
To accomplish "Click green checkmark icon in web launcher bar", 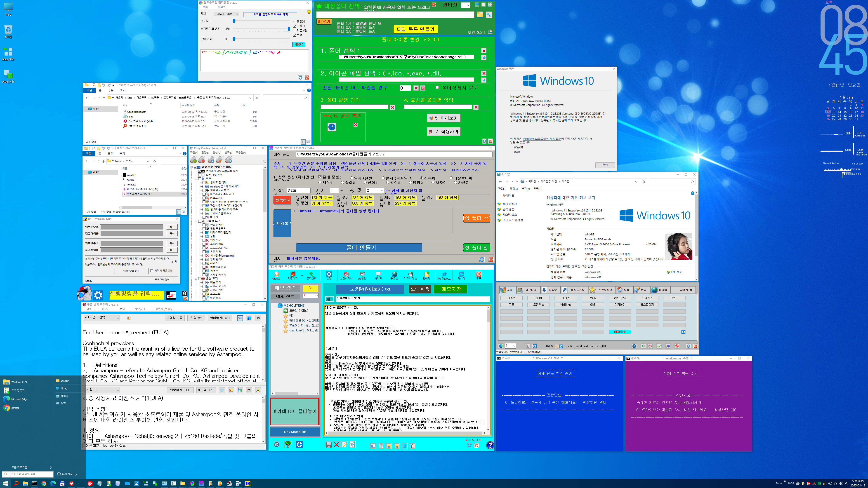I will pyautogui.click(x=659, y=346).
